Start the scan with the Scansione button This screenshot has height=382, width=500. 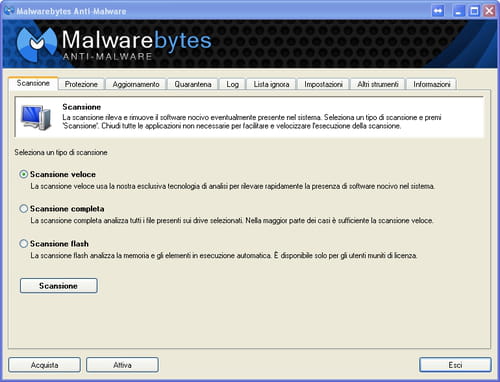coord(59,286)
